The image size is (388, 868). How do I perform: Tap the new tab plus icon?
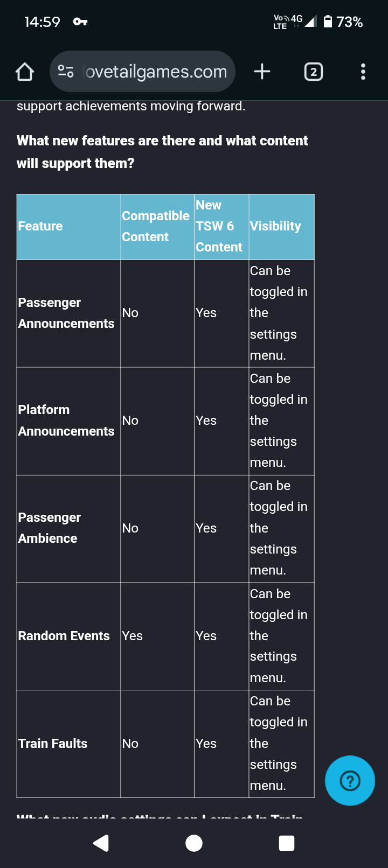pos(262,72)
